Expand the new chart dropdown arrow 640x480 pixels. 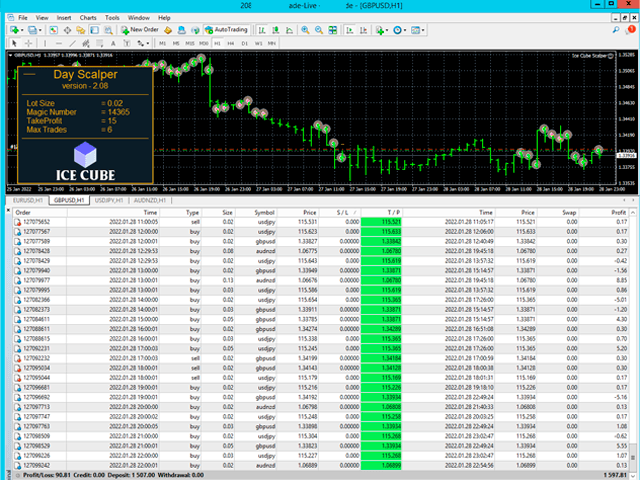[22, 30]
